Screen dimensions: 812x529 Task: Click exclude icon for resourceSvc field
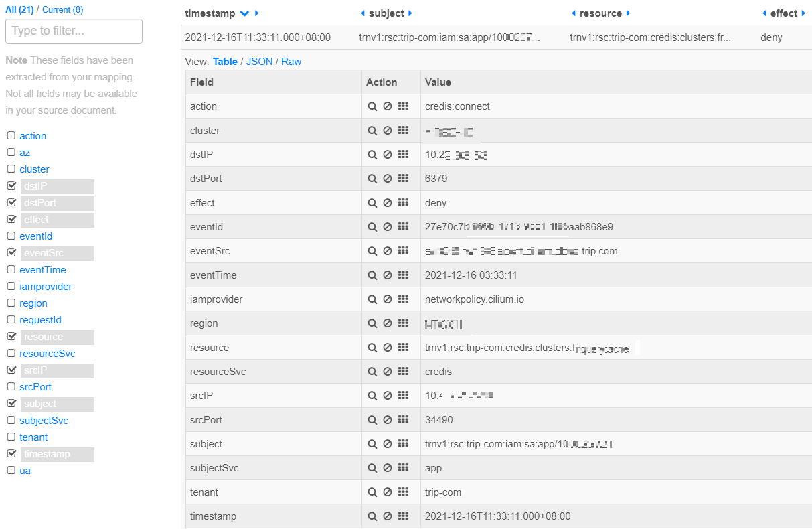[388, 372]
